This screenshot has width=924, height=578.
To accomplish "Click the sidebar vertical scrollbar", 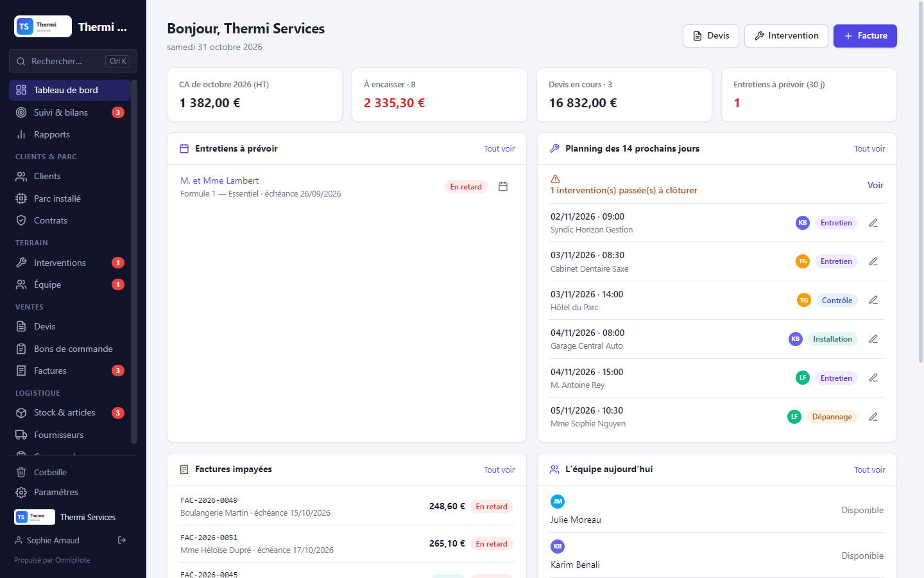I will 134,261.
